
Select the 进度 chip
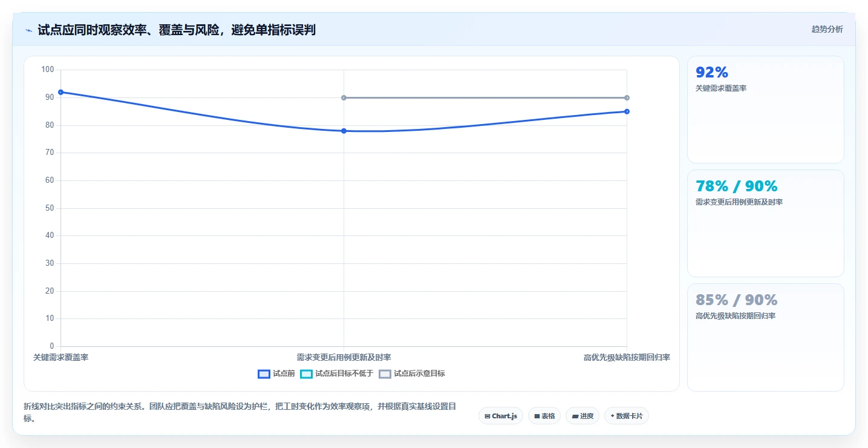pyautogui.click(x=582, y=416)
